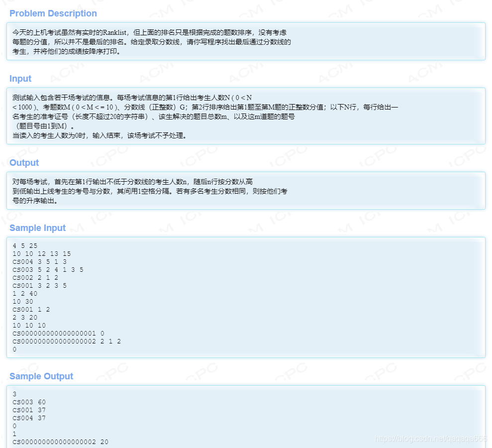492x448 pixels.
Task: Click output line 'CS003 60'
Action: pos(29,402)
